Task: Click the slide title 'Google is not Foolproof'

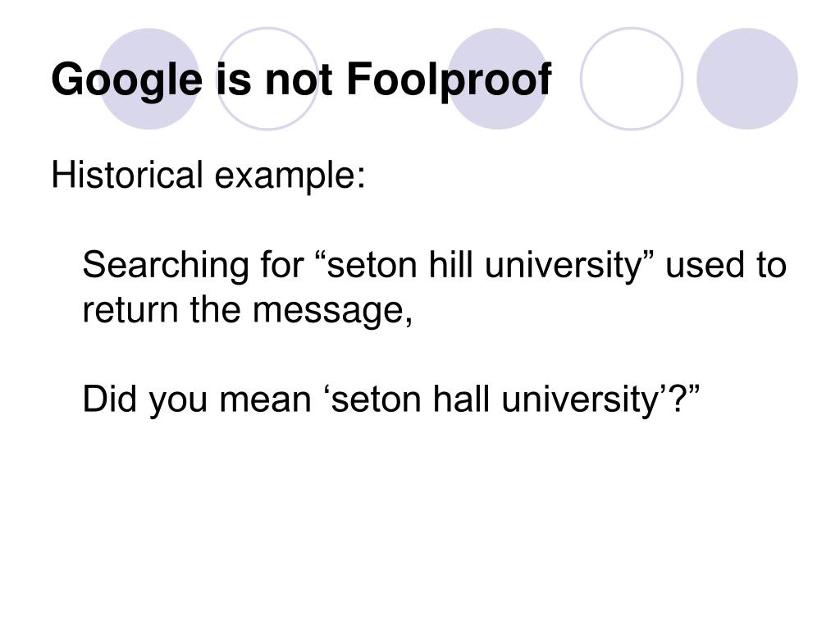Action: 301,80
